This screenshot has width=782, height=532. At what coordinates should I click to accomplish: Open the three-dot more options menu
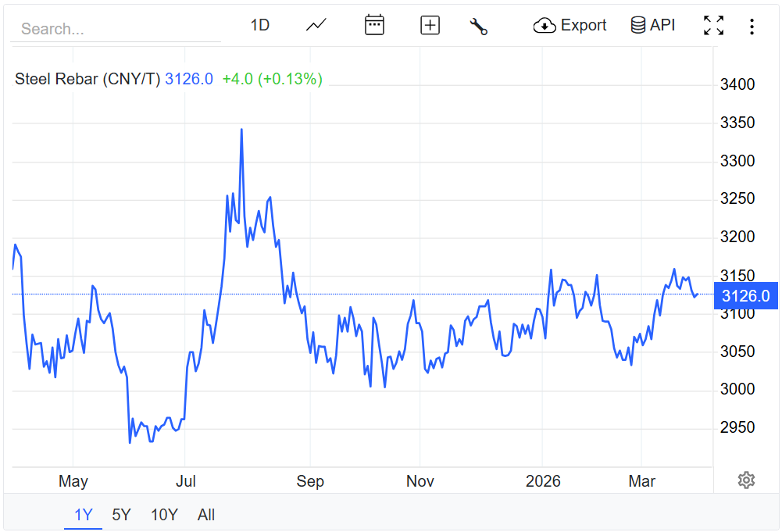point(752,27)
